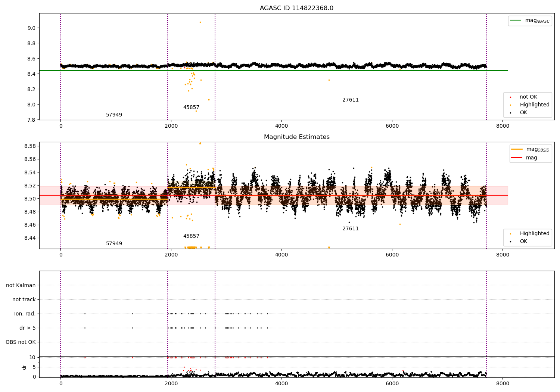Click obsid label 27611 in the AGASC ID plot

(351, 100)
